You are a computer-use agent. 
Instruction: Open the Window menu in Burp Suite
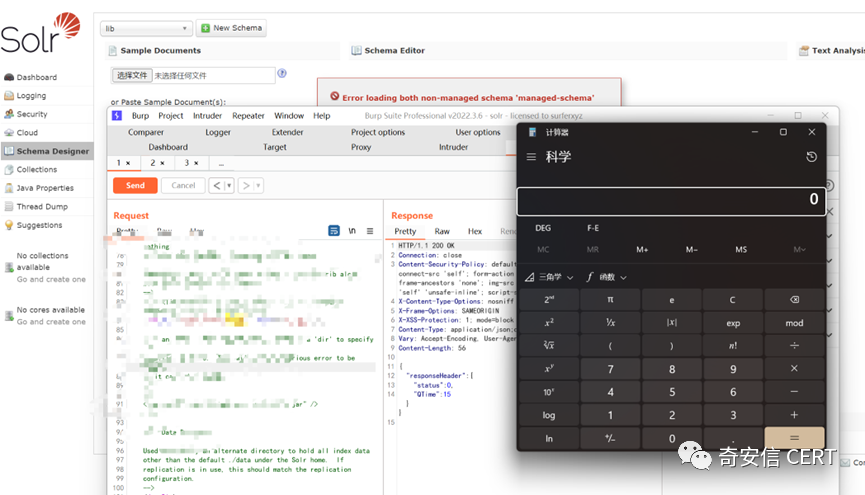coord(289,116)
